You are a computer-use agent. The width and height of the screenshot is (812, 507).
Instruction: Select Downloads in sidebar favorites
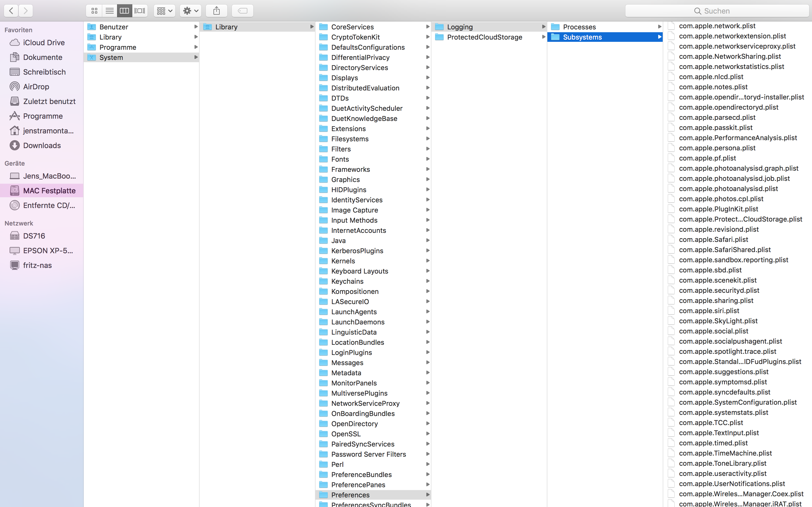[x=42, y=145]
